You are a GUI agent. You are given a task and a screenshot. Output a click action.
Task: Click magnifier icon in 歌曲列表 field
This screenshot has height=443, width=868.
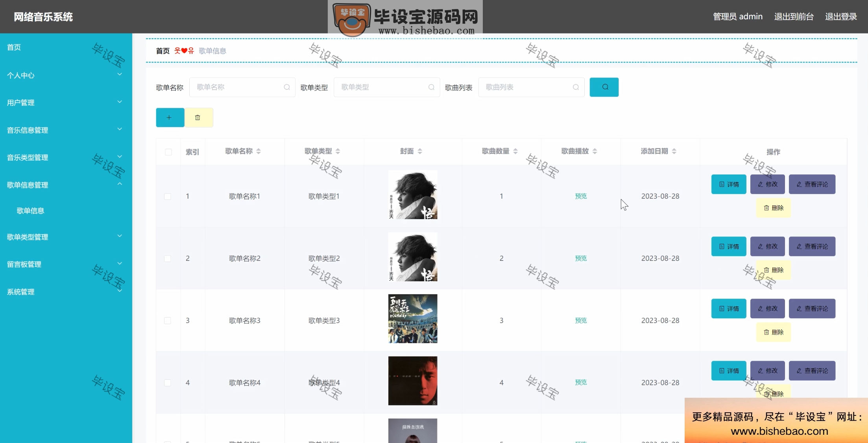(576, 87)
